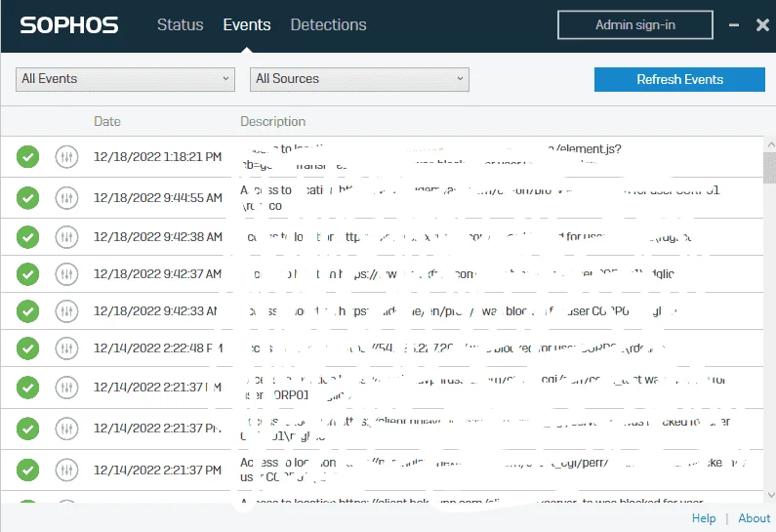Click green checkmark for 9:44:55 AM event

[x=27, y=198]
